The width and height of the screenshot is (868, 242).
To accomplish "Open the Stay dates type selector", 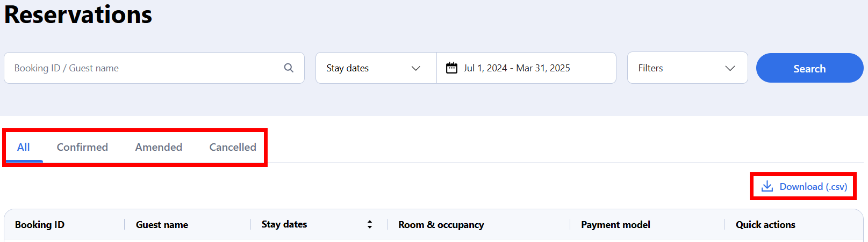I will coord(376,68).
